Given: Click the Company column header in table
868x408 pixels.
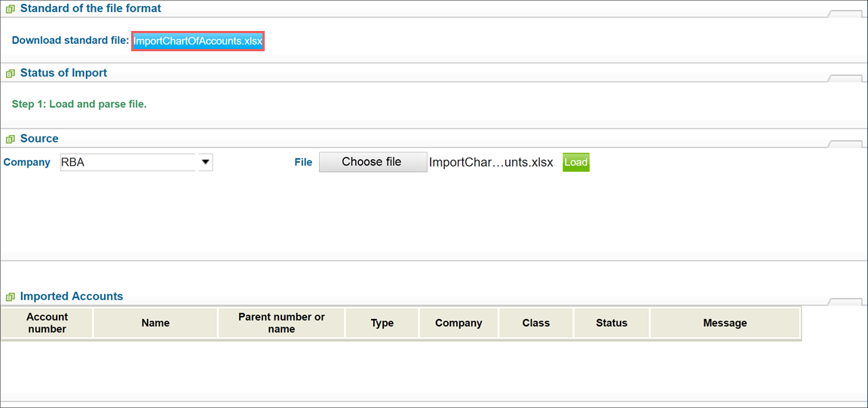Looking at the screenshot, I should (x=459, y=324).
